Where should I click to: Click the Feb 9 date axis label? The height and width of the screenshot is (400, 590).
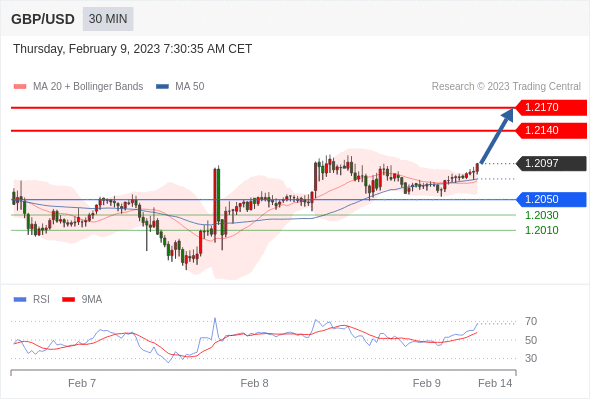(427, 383)
